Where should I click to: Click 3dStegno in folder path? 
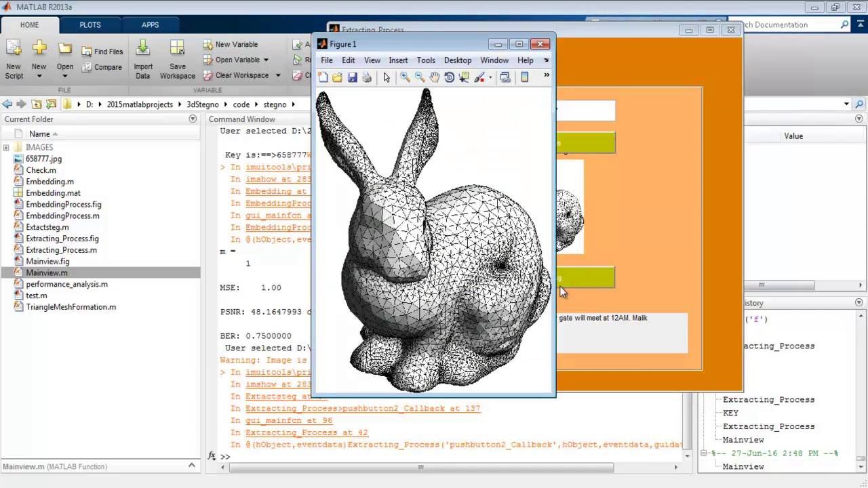tap(202, 104)
